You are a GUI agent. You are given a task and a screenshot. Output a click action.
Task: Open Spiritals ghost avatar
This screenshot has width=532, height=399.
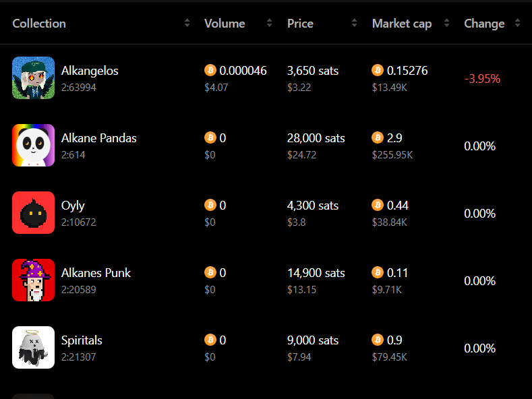point(33,347)
